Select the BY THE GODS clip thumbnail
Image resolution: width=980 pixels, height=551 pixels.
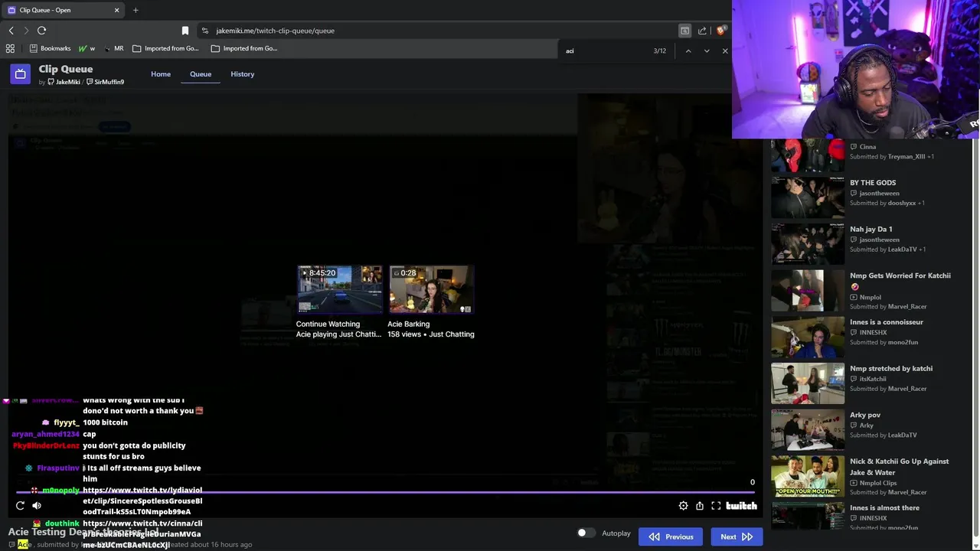[x=808, y=197]
